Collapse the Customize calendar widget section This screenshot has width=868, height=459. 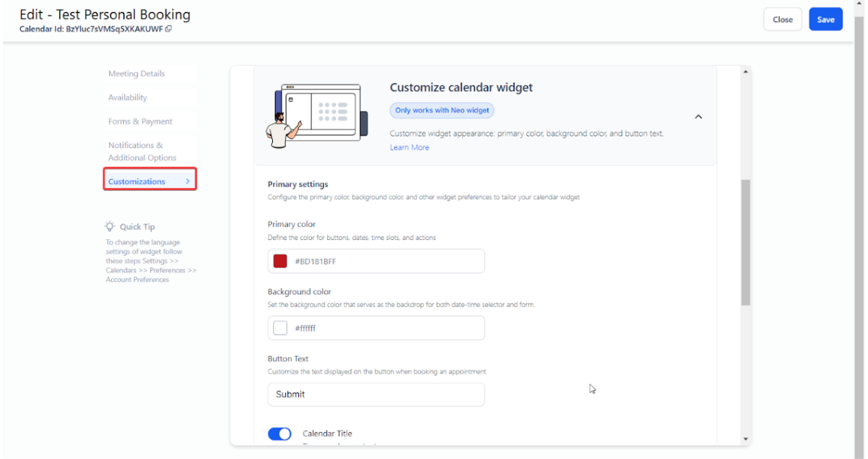pos(698,117)
